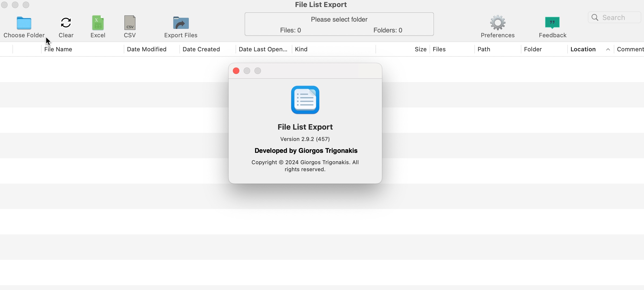This screenshot has height=290, width=644.
Task: Click Developed by Giorgos Trigonakis text
Action: coord(306,151)
